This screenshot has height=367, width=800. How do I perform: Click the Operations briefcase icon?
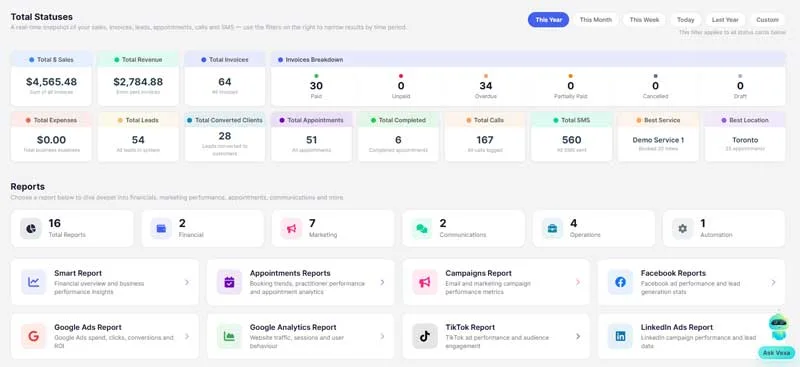click(552, 229)
